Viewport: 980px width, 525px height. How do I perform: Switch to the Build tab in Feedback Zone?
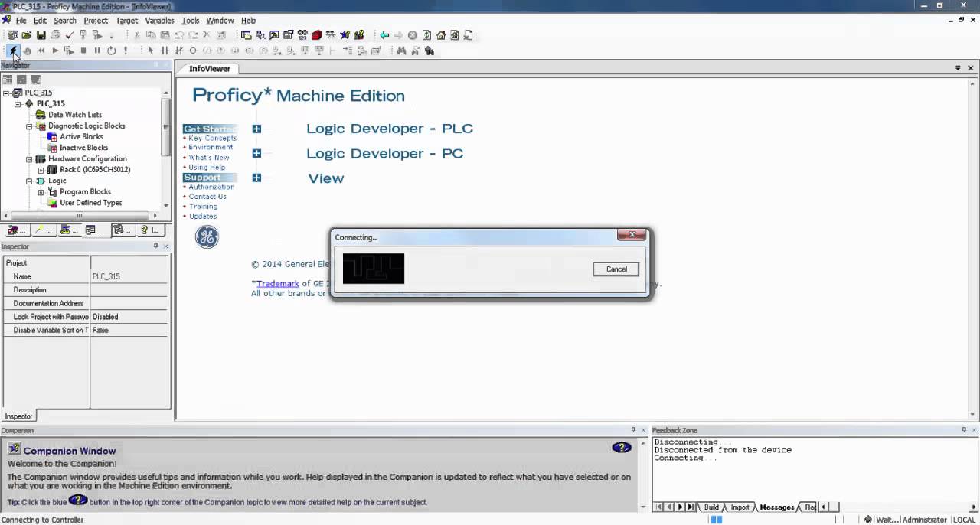[x=711, y=507]
